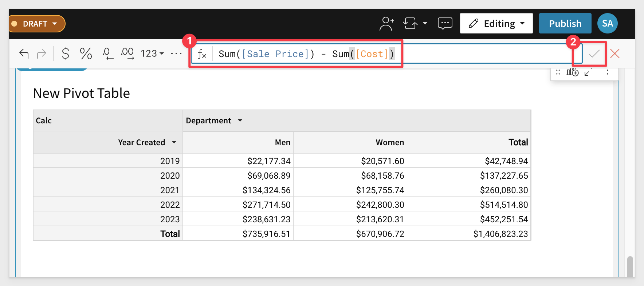Screen dimensions: 644x286
Task: Select the 2019 row label
Action: point(108,161)
